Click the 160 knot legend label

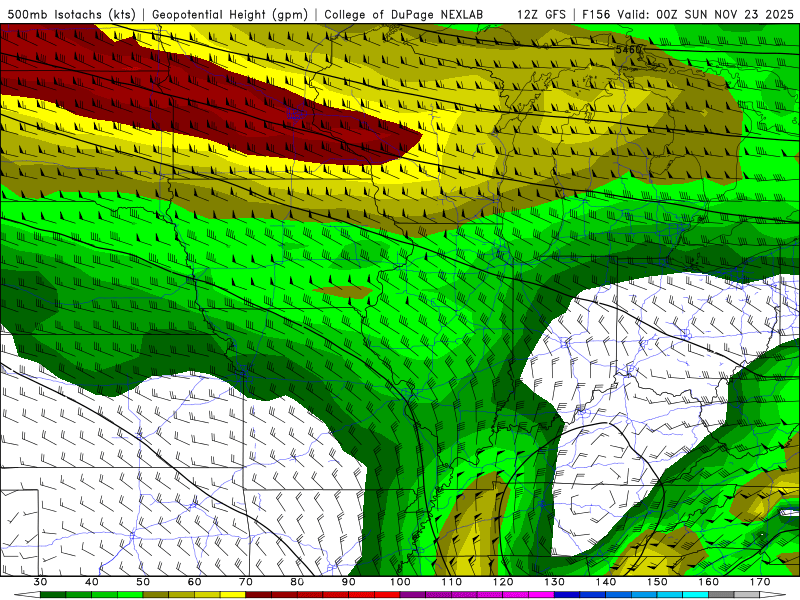coord(709,582)
